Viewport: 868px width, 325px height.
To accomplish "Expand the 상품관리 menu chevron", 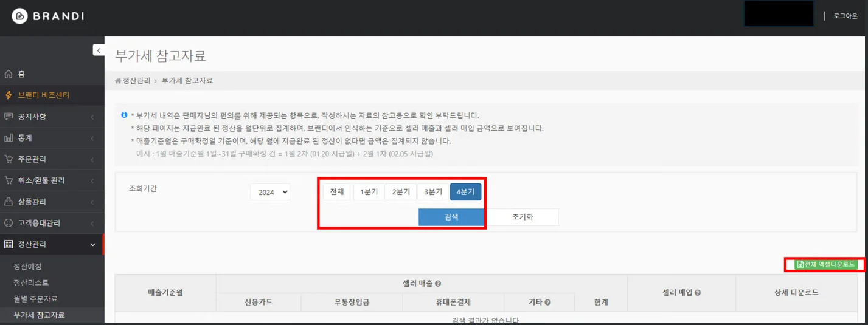I will coord(92,202).
